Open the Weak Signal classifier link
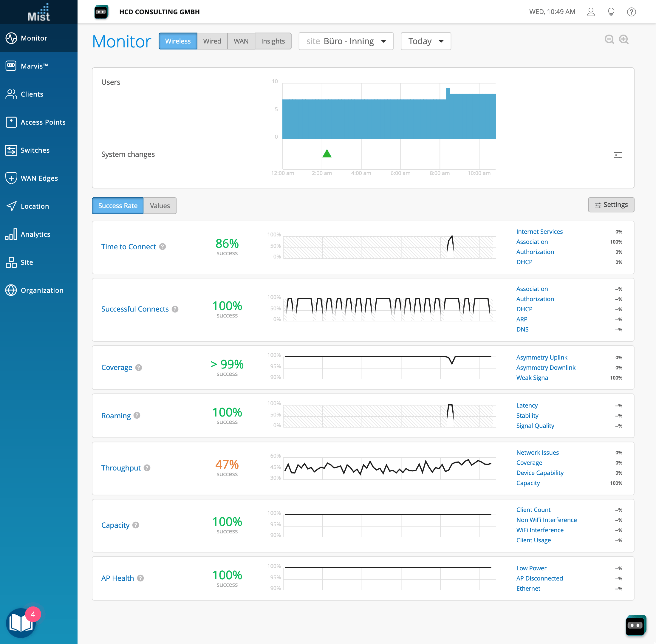 [533, 378]
